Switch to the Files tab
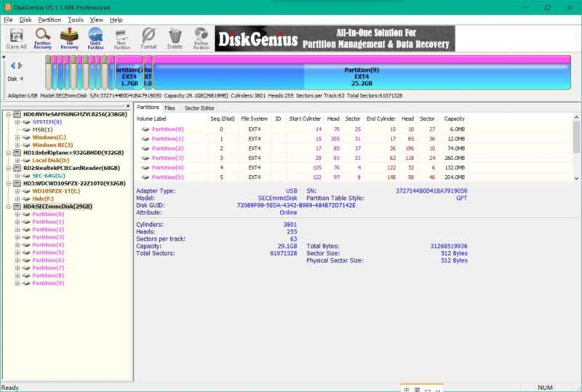The width and height of the screenshot is (582, 392). 170,108
